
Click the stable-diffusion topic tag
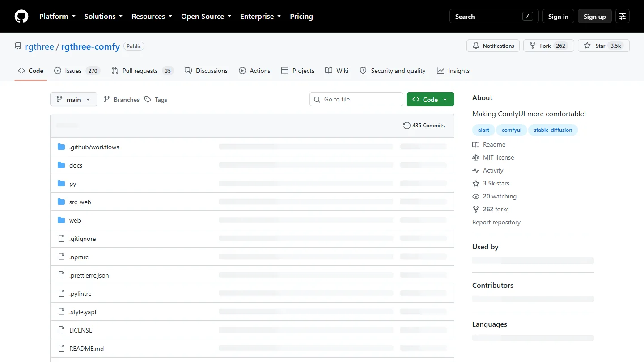[553, 130]
